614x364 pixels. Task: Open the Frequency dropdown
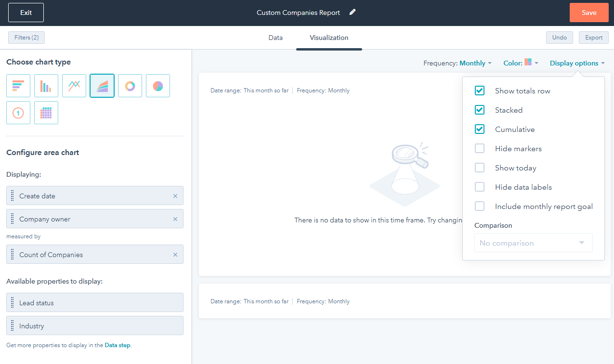[x=474, y=63]
